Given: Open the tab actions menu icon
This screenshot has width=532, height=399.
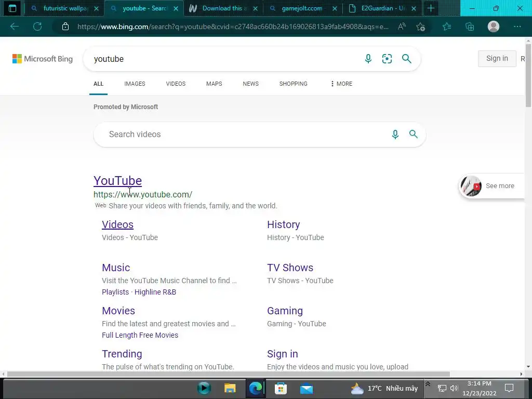Looking at the screenshot, I should pyautogui.click(x=12, y=8).
